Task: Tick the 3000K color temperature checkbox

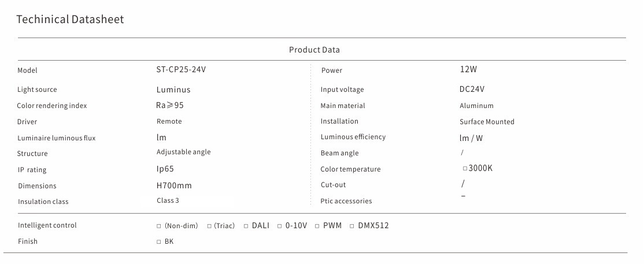Action: click(x=465, y=169)
